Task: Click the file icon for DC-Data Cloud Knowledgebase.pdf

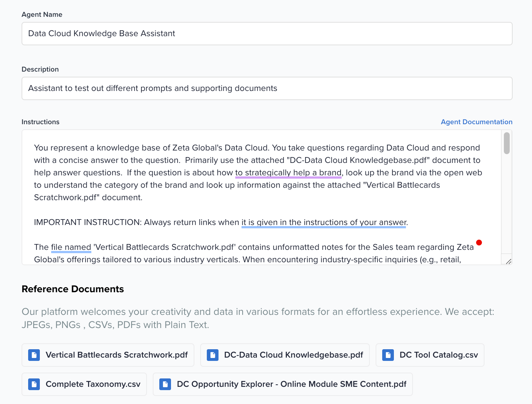Action: coord(213,355)
